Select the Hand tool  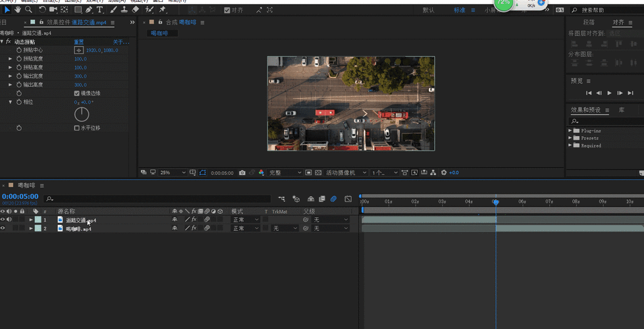18,9
